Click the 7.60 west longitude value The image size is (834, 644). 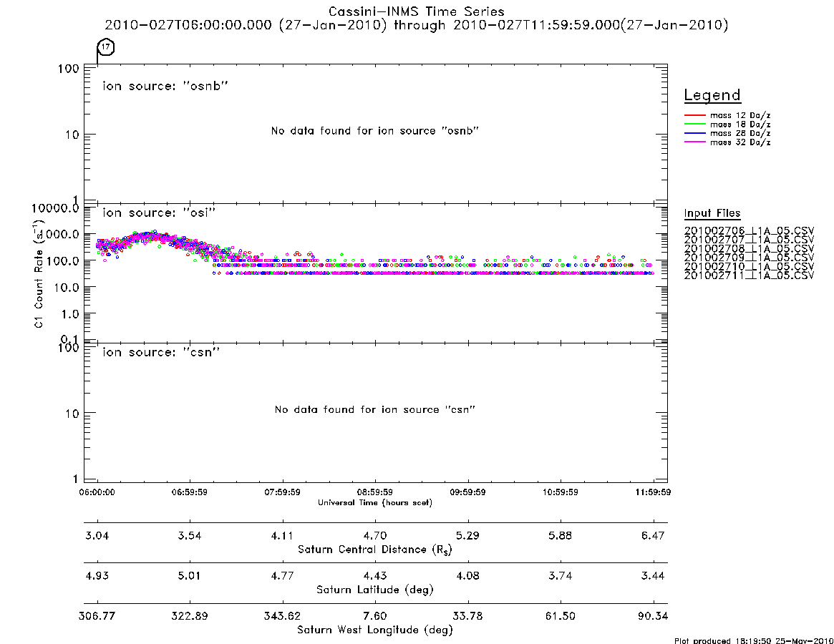click(375, 616)
